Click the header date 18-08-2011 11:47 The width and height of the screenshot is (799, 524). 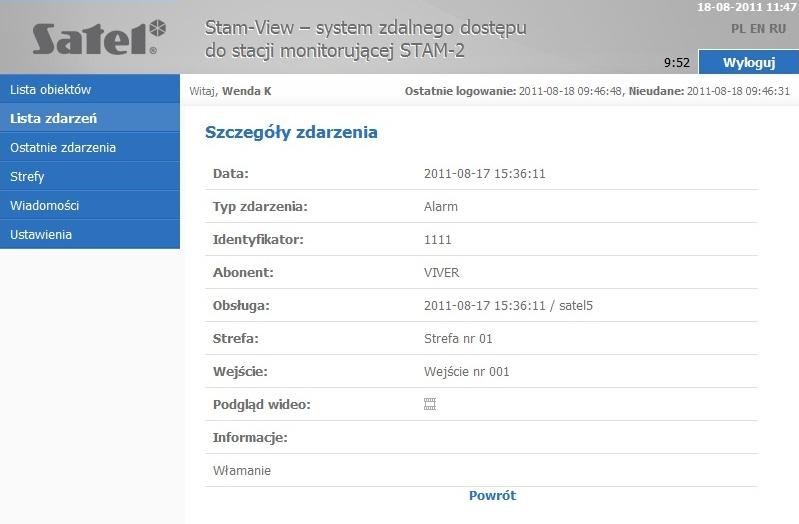click(747, 7)
